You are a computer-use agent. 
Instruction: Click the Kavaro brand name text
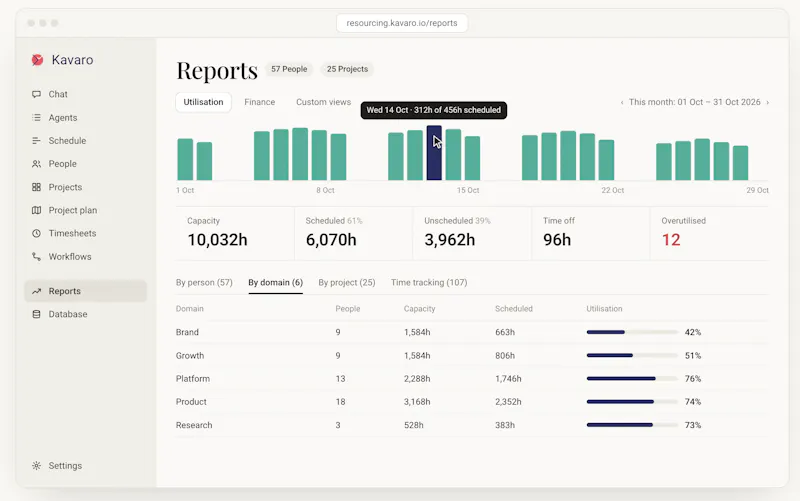(72, 60)
